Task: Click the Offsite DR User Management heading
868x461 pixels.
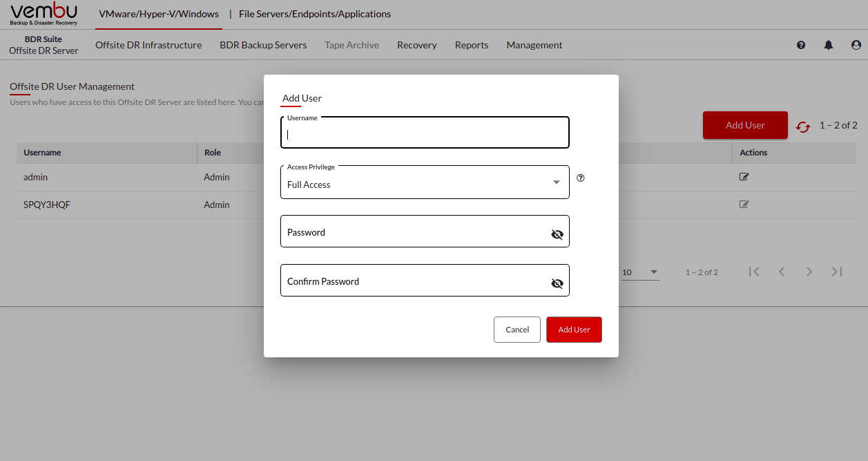Action: tap(72, 86)
